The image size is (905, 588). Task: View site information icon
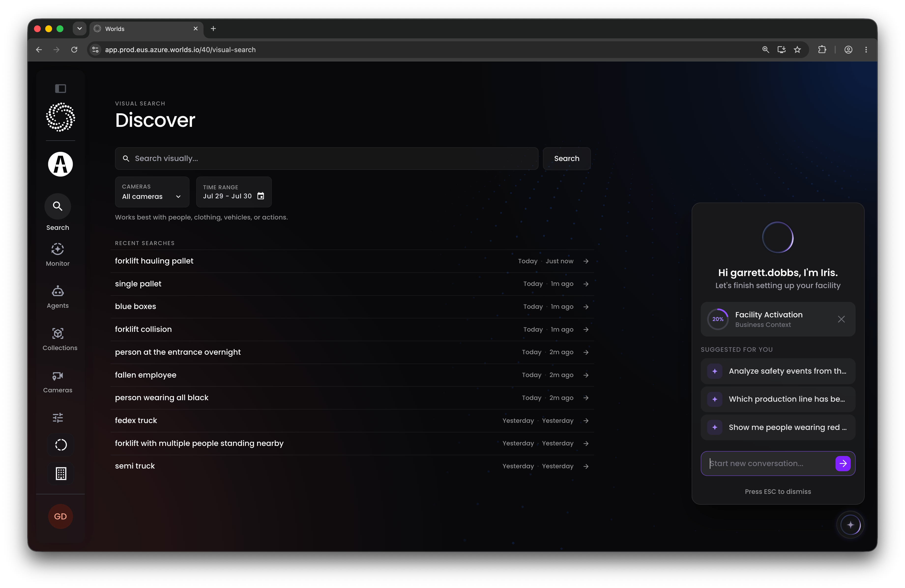(95, 49)
